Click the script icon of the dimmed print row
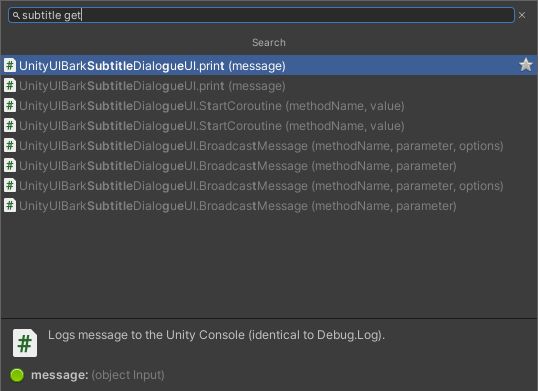The width and height of the screenshot is (538, 391). 10,85
